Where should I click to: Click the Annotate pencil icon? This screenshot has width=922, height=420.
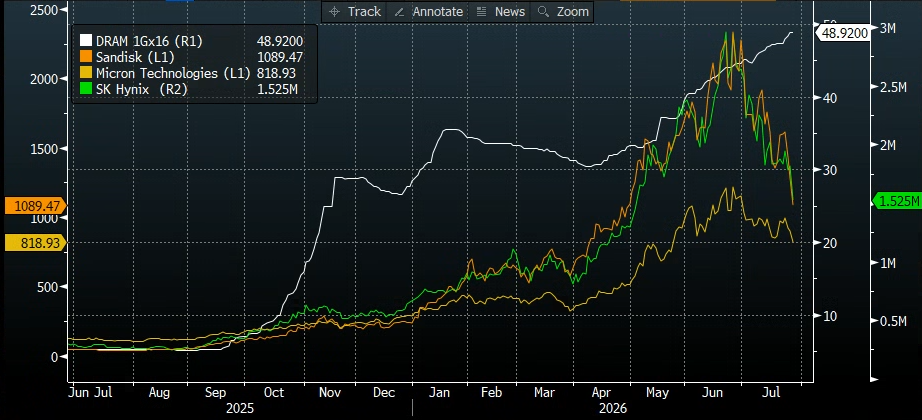click(x=399, y=12)
